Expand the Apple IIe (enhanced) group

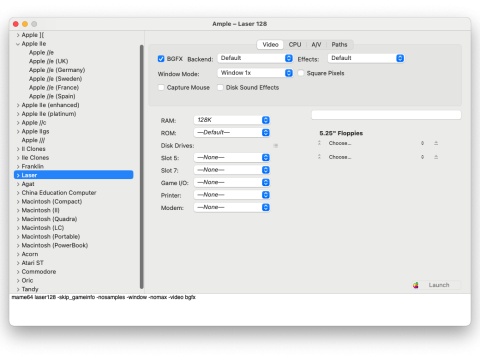[x=18, y=105]
